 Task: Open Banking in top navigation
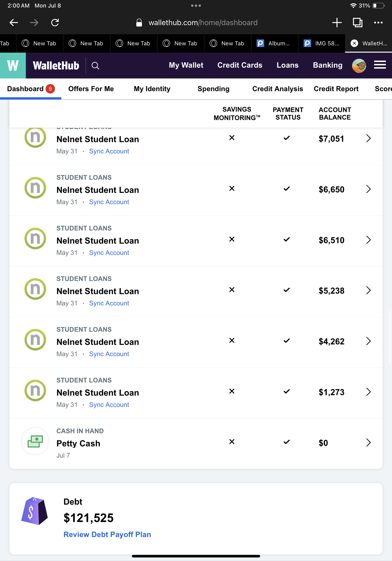[327, 65]
